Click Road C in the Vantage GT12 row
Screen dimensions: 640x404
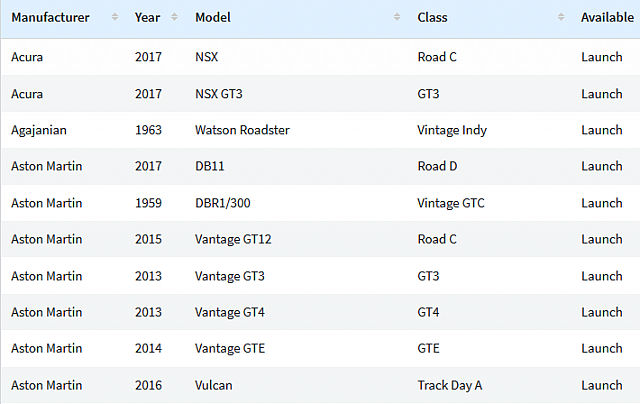[437, 239]
